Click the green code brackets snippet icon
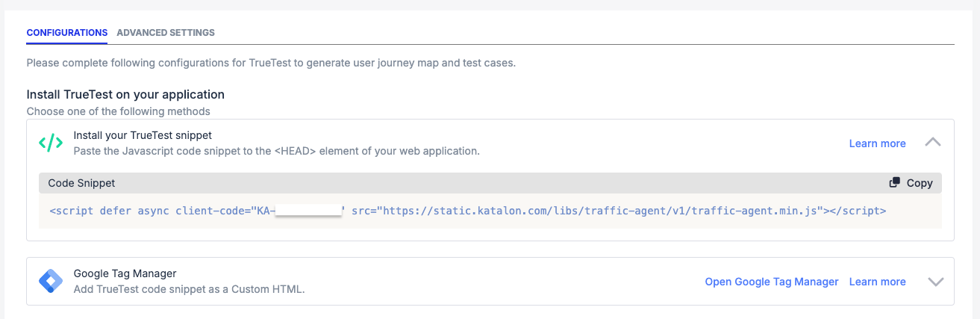Viewport: 980px width, 319px height. point(51,143)
